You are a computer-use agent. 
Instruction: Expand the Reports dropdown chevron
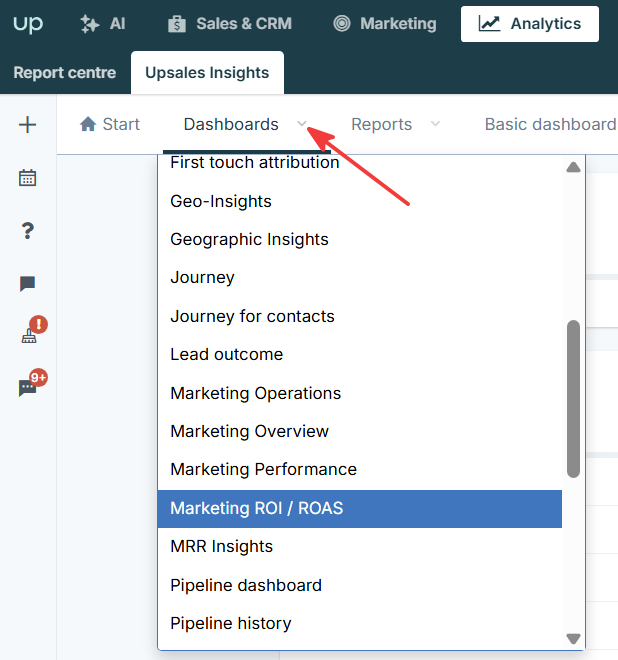coord(435,124)
